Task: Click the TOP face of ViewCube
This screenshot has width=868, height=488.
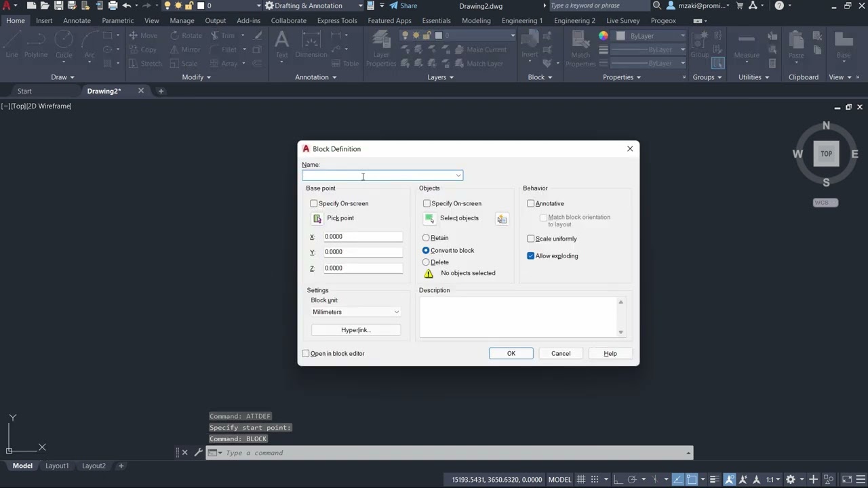Action: [826, 154]
